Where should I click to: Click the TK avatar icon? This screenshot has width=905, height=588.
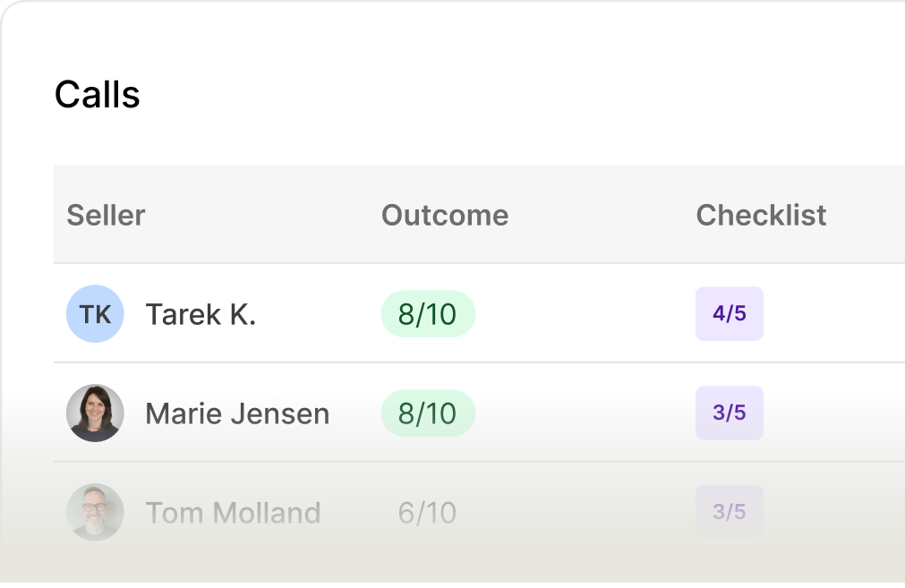[95, 314]
